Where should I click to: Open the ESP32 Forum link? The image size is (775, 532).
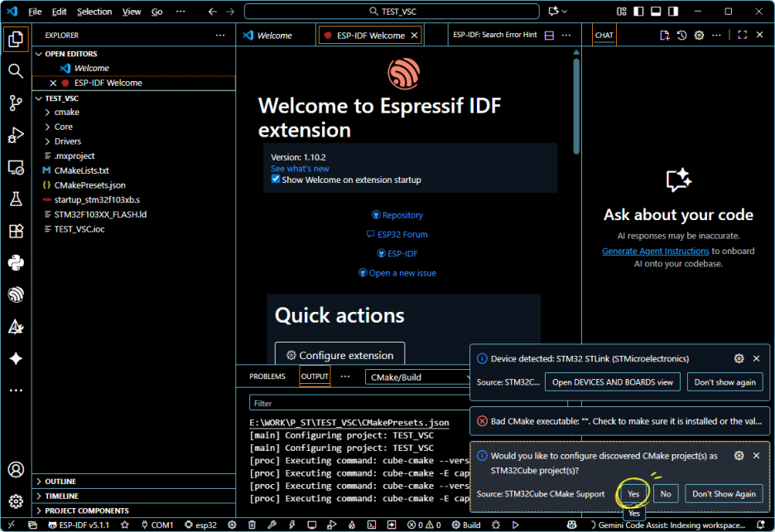point(397,234)
